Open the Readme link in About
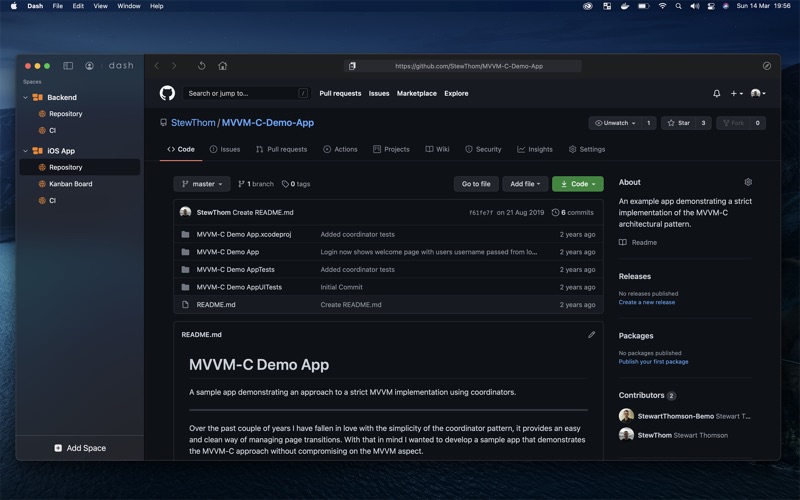 point(638,242)
